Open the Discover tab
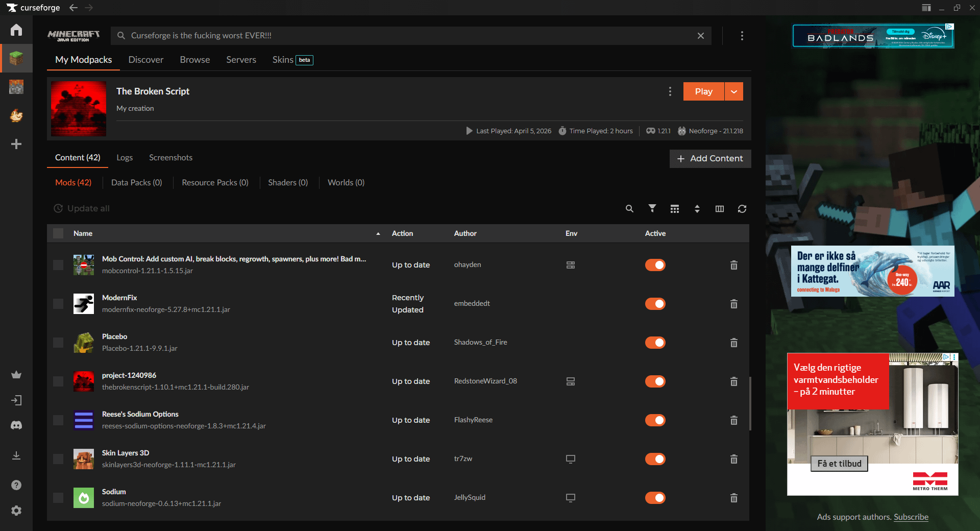Viewport: 980px width, 531px height. pos(146,60)
